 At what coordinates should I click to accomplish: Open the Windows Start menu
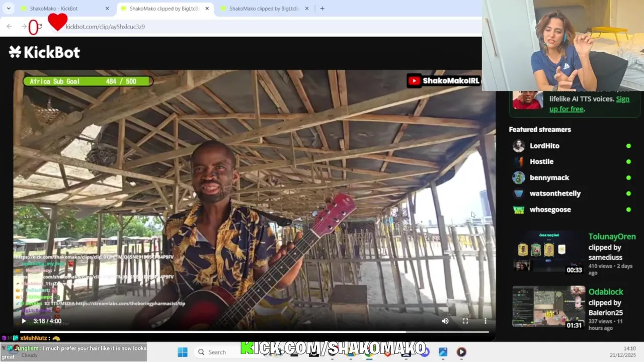pos(182,352)
